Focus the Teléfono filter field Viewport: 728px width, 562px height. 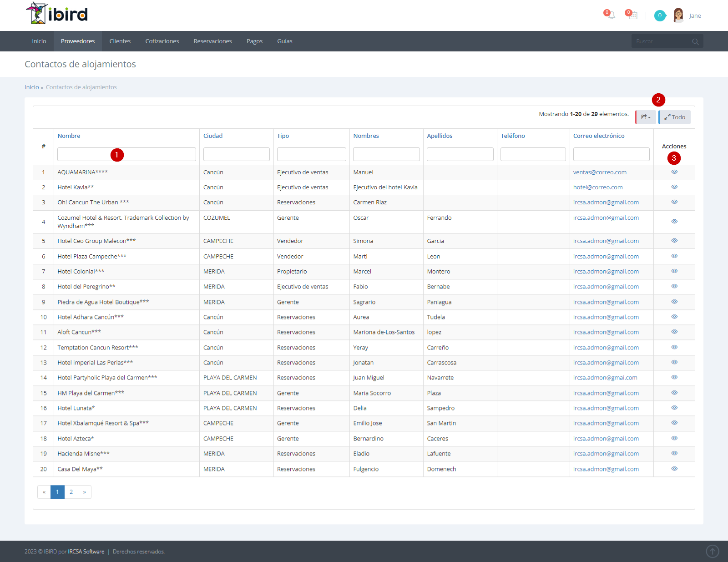click(533, 154)
